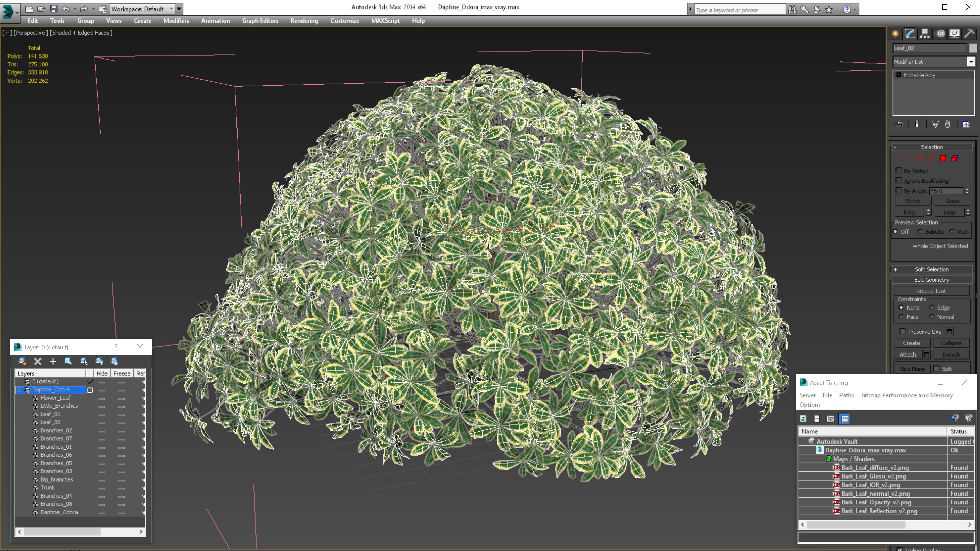Image resolution: width=980 pixels, height=551 pixels.
Task: Switch Asset Tracking to table view icon
Action: [x=845, y=419]
